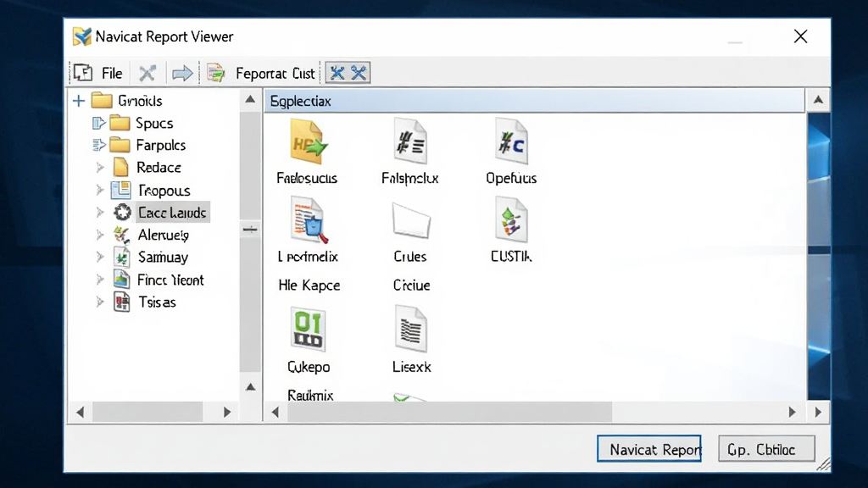The image size is (868, 488).
Task: Expand the Farpulcs folder node
Action: pos(98,145)
